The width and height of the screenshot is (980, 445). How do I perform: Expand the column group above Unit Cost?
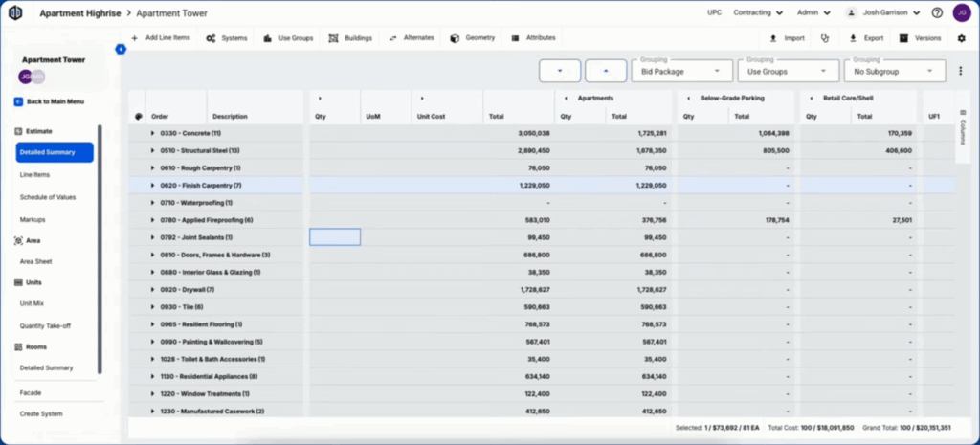click(422, 99)
